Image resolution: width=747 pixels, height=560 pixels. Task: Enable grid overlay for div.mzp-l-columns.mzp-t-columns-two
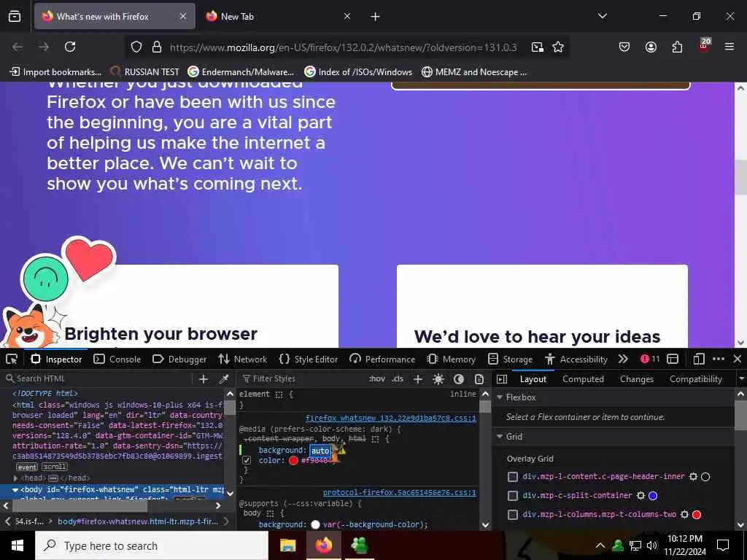click(x=513, y=515)
